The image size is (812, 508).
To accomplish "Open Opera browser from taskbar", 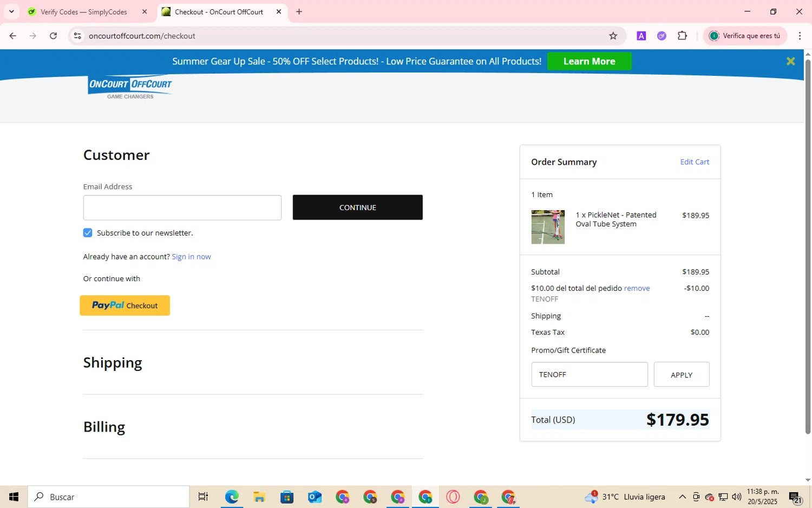I will 453,497.
